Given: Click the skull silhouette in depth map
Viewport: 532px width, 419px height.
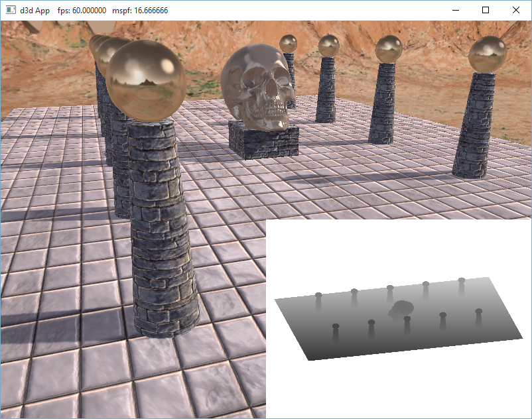Looking at the screenshot, I should [401, 308].
